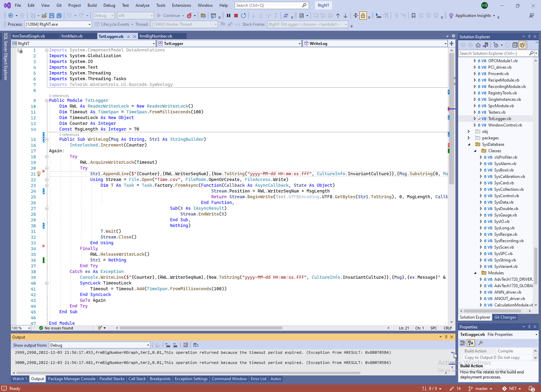
Task: Expand the TxtLogger.vb node in Solution Explorer
Action: tap(475, 119)
